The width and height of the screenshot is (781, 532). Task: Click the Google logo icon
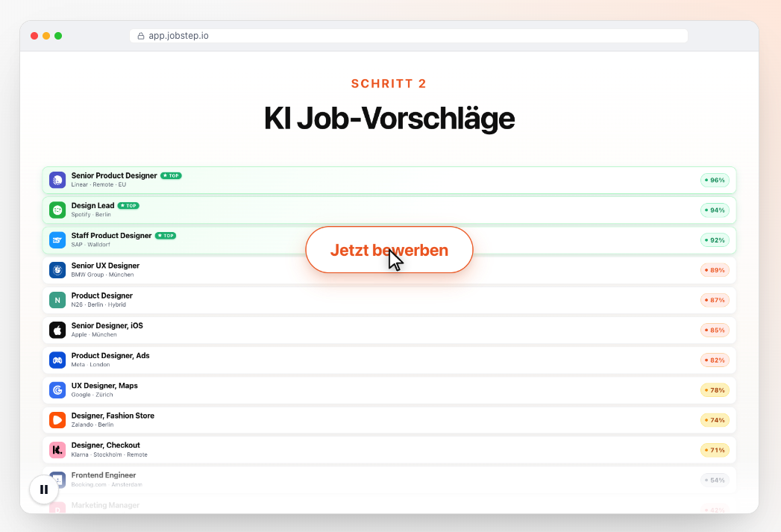click(57, 390)
